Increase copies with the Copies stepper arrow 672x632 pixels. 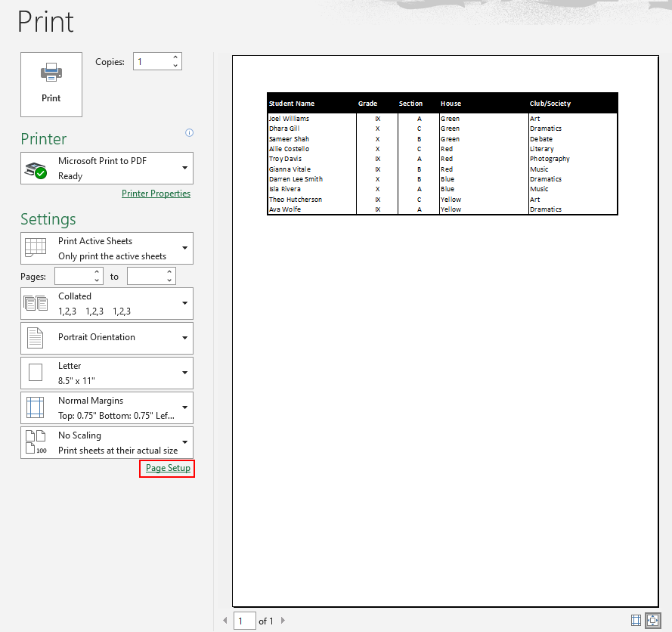[174, 57]
